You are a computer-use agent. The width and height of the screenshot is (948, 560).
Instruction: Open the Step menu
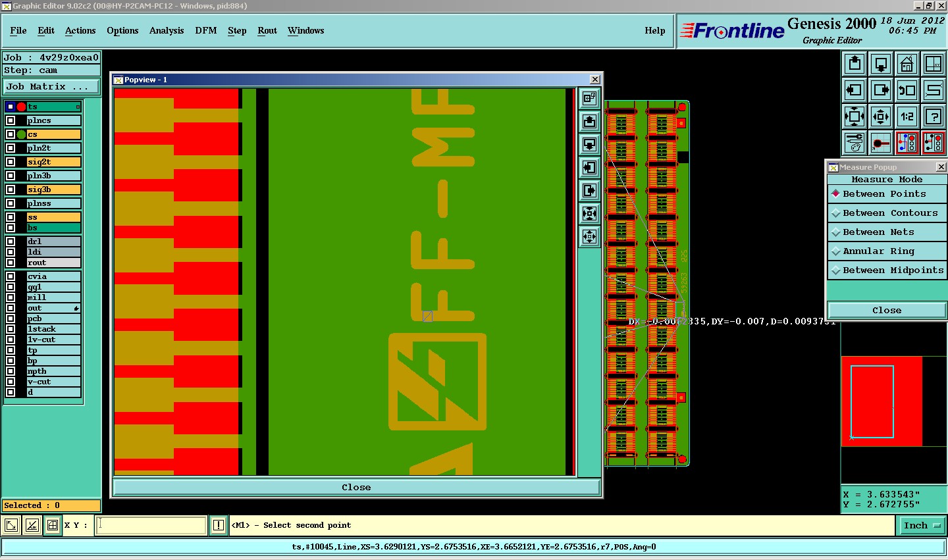point(237,31)
